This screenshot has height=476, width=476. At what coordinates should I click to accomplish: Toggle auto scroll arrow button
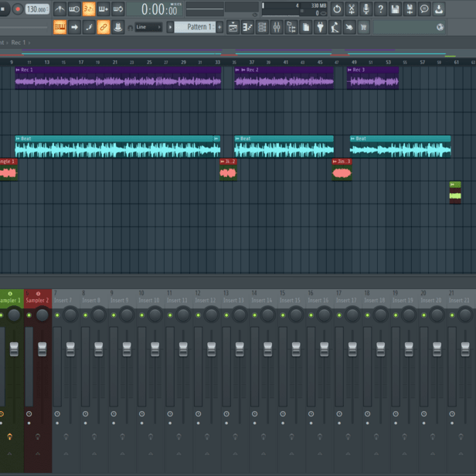point(74,27)
